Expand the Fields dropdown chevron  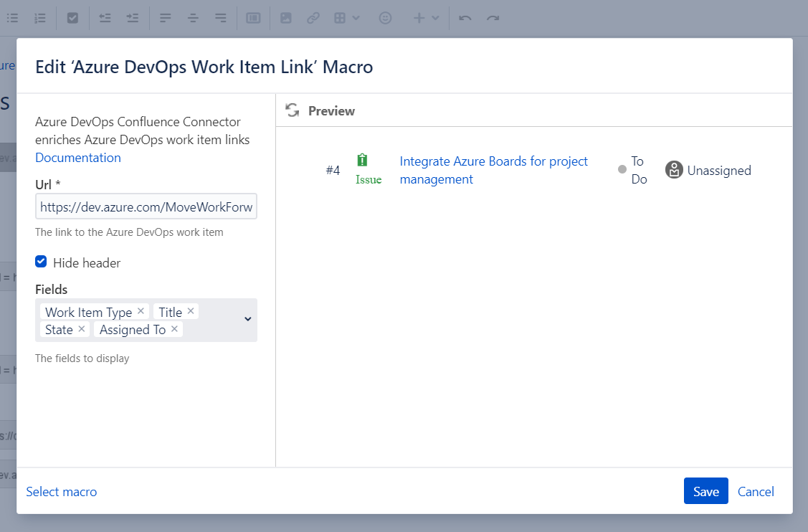(x=248, y=319)
